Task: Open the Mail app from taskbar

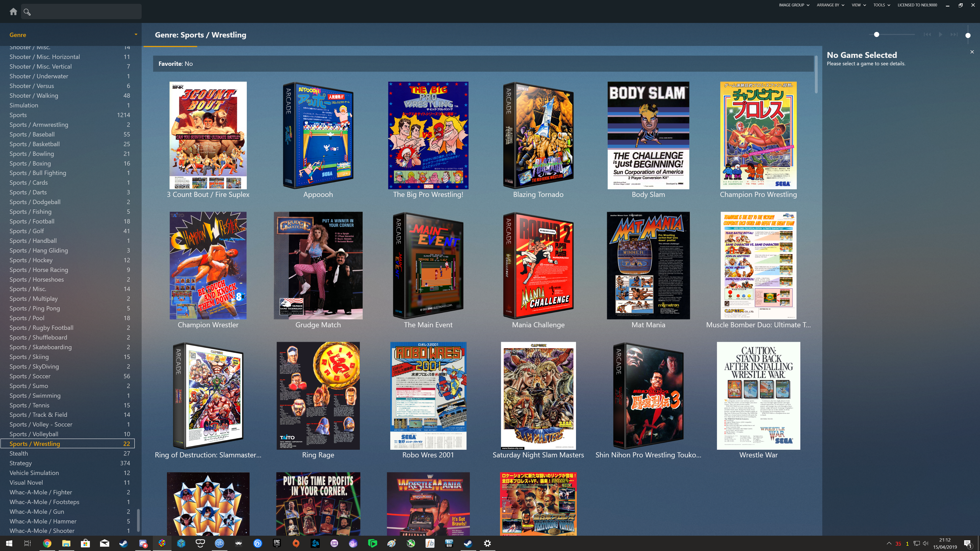Action: click(105, 543)
